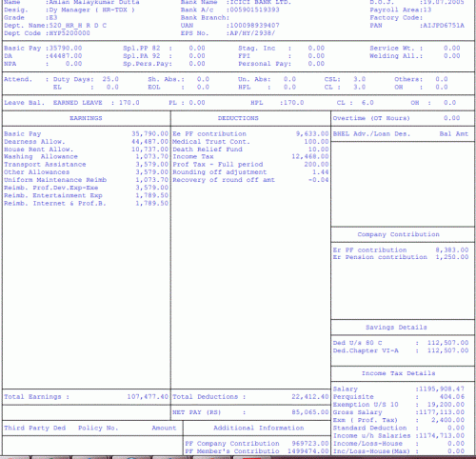
Task: Click the 'Reimb. Internet & Prof.B.' row
Action: pyautogui.click(x=86, y=203)
